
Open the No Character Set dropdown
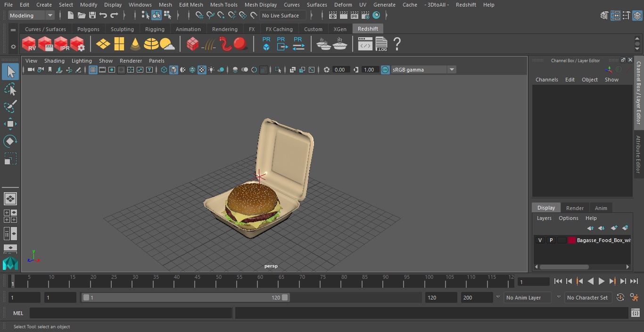(559, 298)
